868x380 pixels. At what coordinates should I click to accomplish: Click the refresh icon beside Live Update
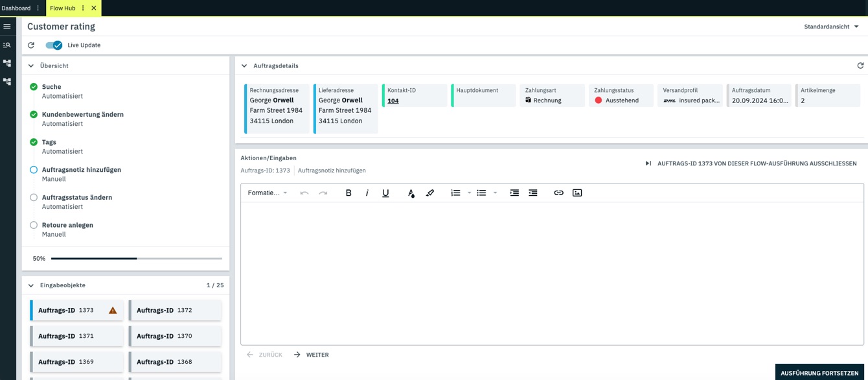[31, 45]
